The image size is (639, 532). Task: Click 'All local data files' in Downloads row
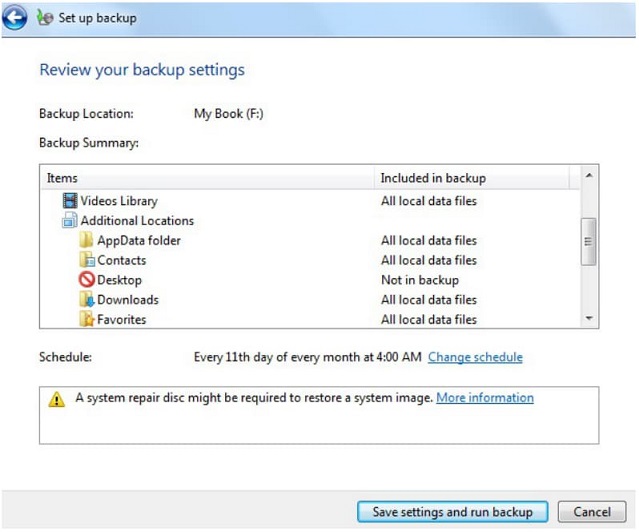point(429,300)
